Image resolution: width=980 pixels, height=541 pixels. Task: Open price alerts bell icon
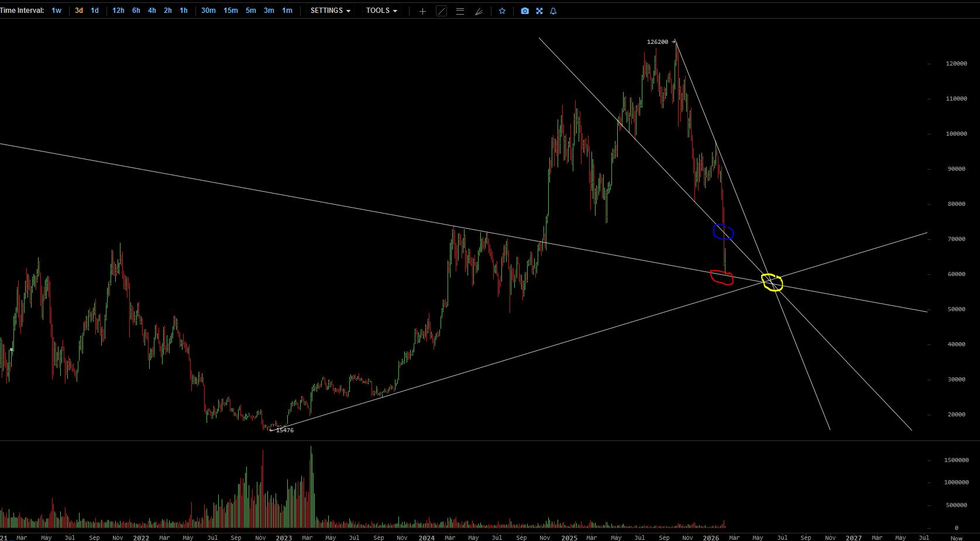coord(553,11)
